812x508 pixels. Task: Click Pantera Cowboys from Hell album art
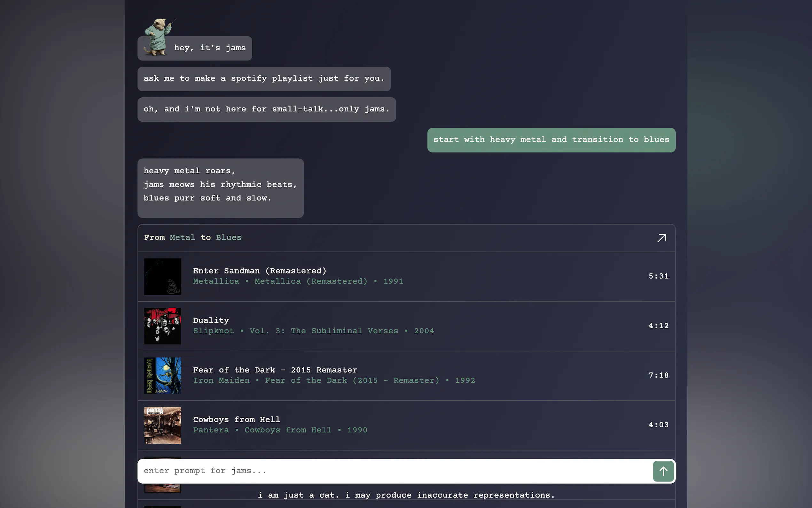[x=162, y=425]
